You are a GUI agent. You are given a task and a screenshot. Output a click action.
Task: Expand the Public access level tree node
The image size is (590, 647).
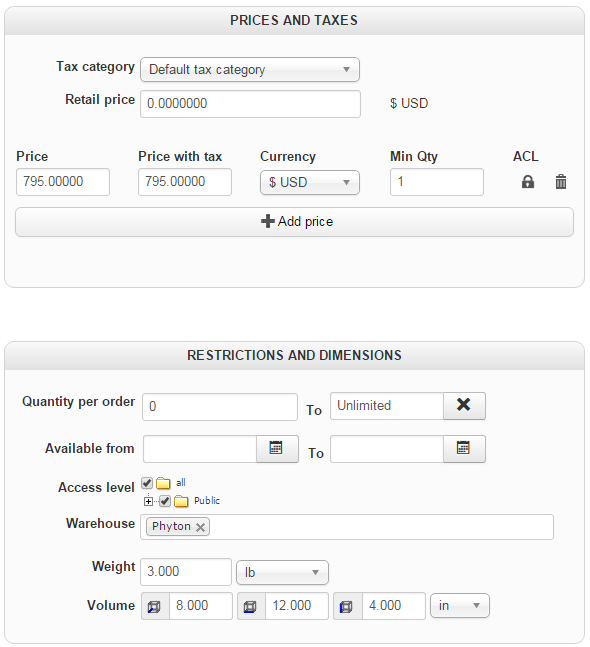click(x=149, y=501)
